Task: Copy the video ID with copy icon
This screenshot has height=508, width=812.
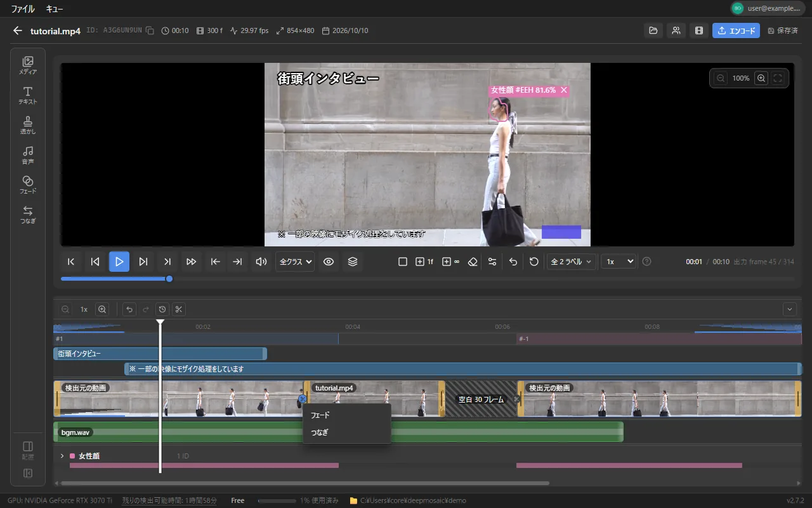Action: coord(150,30)
